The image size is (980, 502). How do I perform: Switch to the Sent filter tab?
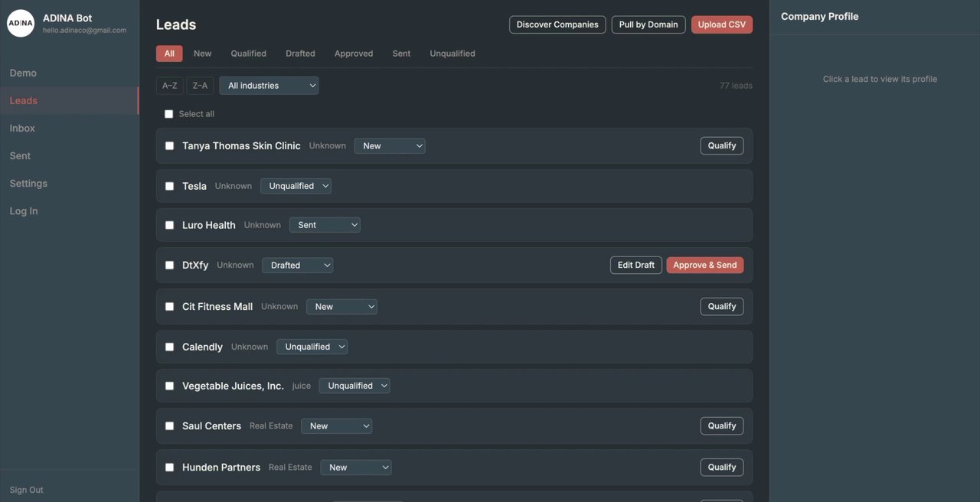[x=401, y=54]
